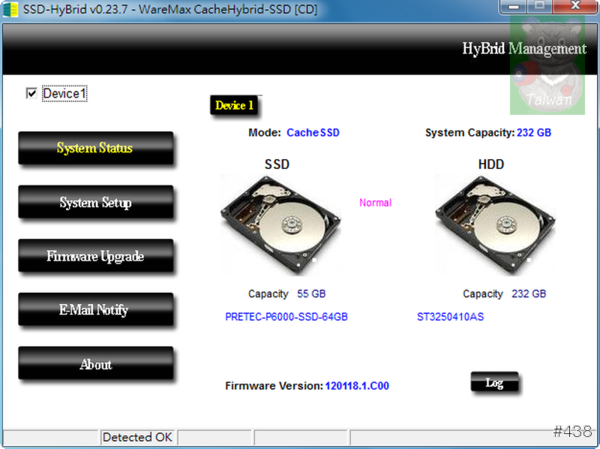This screenshot has width=600, height=449.
Task: Open E-Mail Notify settings
Action: tap(96, 309)
